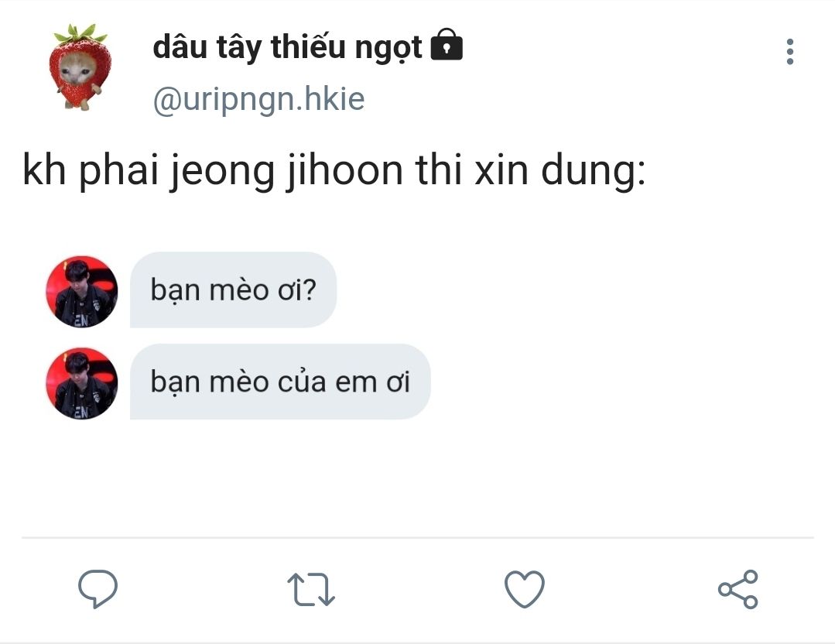Click the word "jihoon" in the tweet

(x=344, y=170)
